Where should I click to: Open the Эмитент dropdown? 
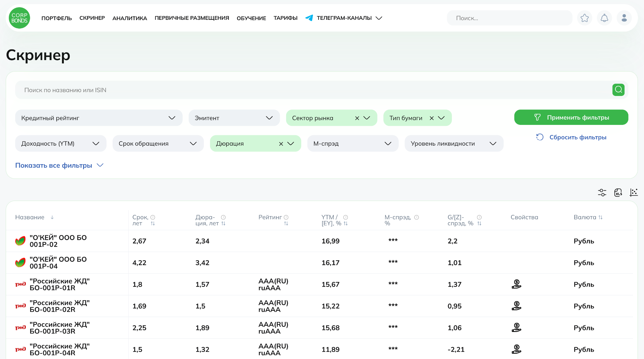[x=234, y=118]
